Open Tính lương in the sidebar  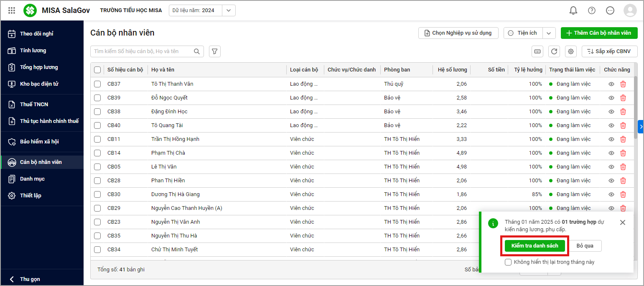33,51
